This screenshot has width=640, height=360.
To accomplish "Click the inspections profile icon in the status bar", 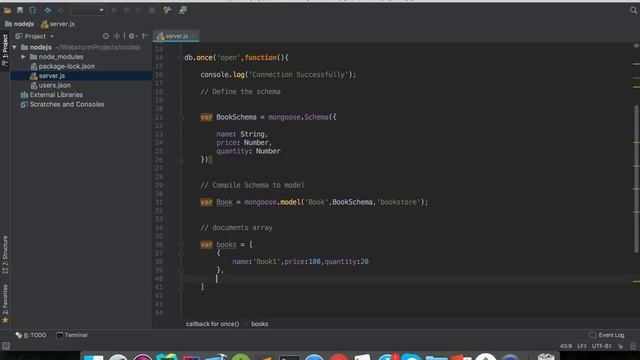I will (x=633, y=346).
